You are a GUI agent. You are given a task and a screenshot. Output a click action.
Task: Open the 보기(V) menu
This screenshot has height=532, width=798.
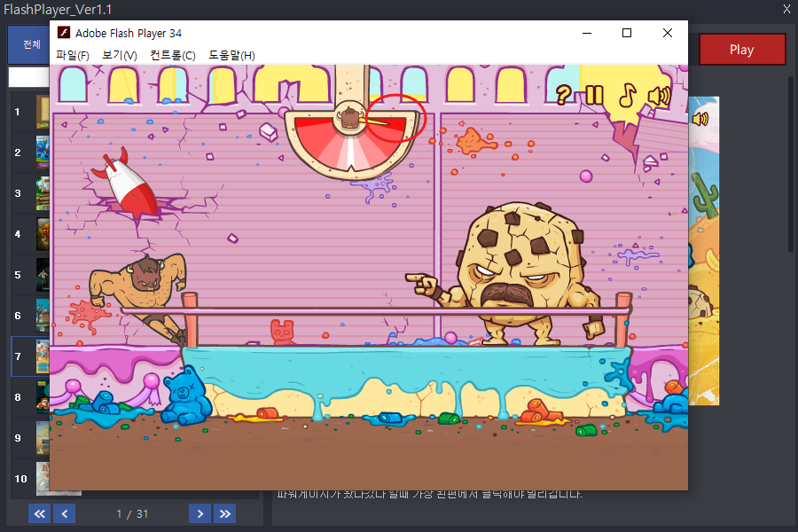(x=120, y=55)
